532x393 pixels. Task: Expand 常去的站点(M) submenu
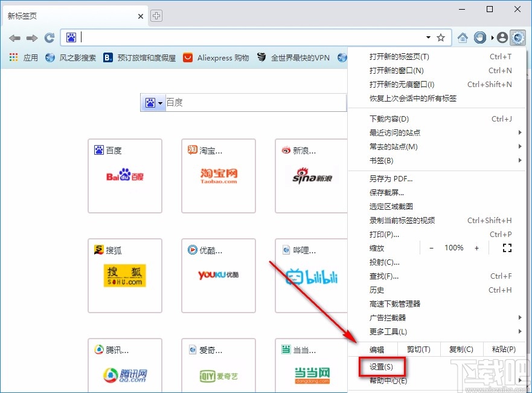pyautogui.click(x=437, y=147)
